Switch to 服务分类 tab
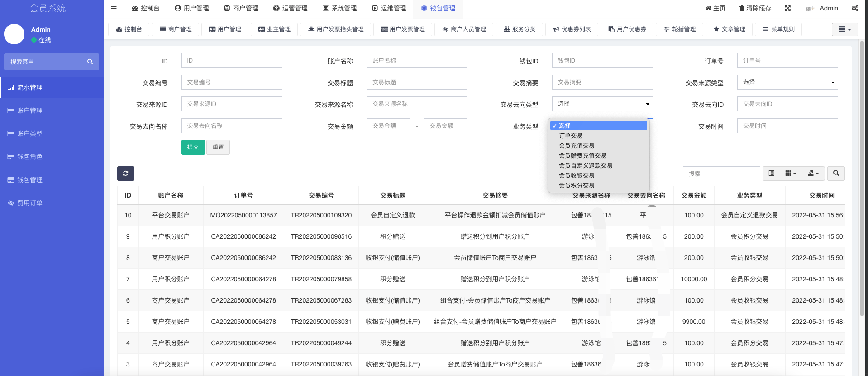The width and height of the screenshot is (868, 376). [x=519, y=29]
